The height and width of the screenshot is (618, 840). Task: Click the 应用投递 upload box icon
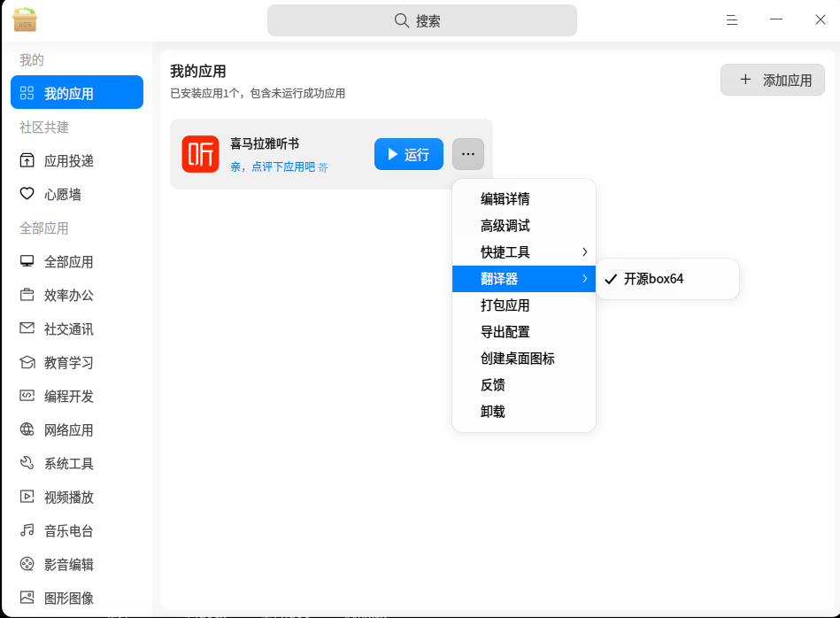click(27, 160)
